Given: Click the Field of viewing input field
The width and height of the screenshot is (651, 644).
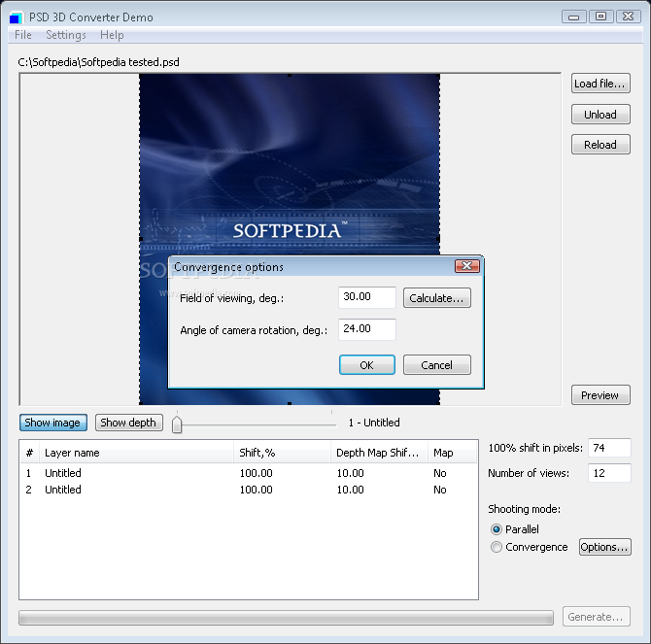Looking at the screenshot, I should tap(367, 297).
